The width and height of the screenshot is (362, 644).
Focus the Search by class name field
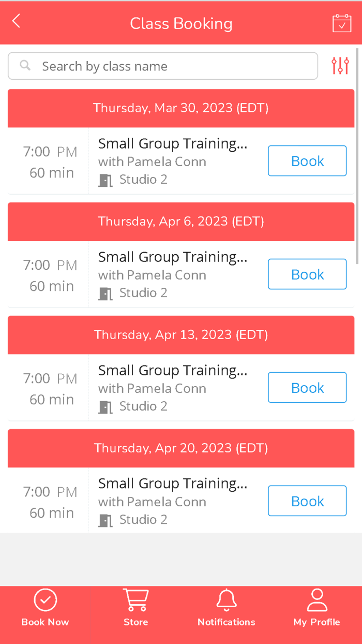[171, 66]
